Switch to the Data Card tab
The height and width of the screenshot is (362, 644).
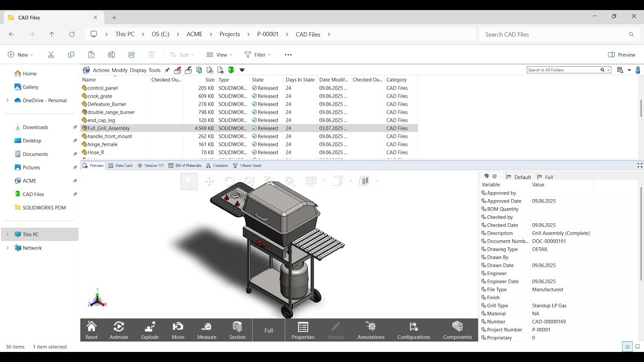pos(120,165)
